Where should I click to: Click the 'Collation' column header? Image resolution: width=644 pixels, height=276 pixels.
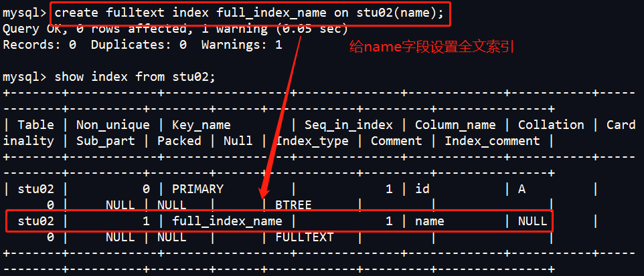[x=551, y=125]
